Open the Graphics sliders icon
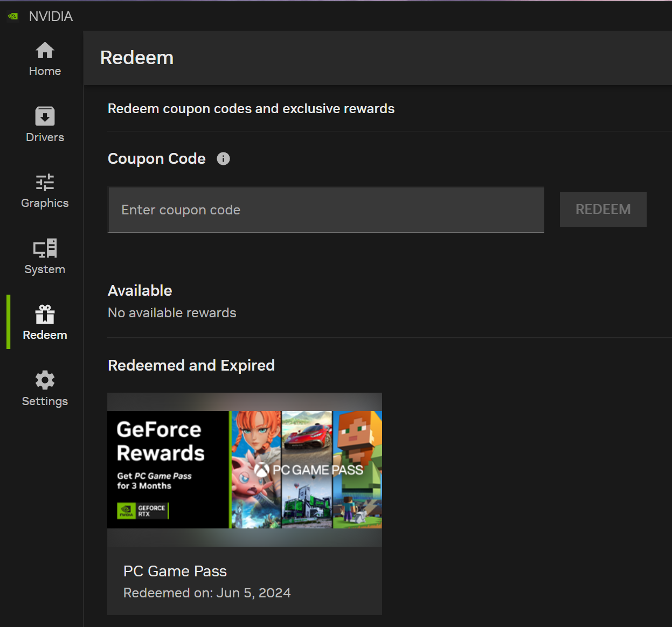This screenshot has width=672, height=627. tap(45, 183)
